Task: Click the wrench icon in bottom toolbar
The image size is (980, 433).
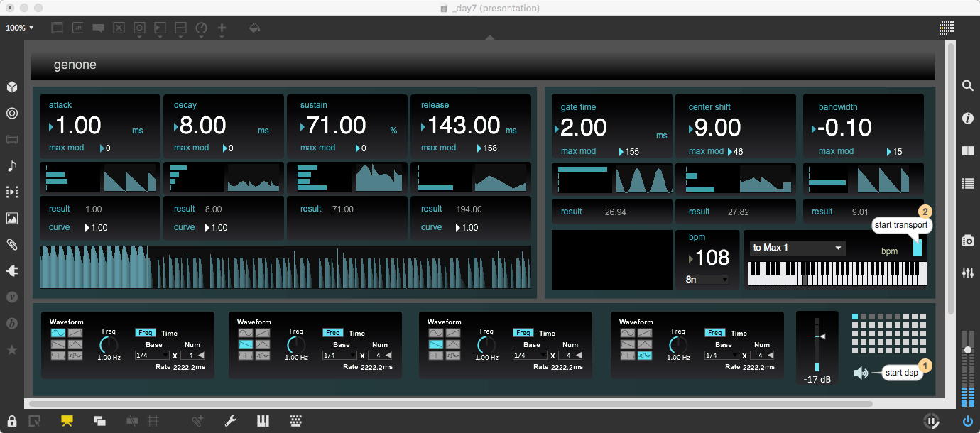Action: pyautogui.click(x=230, y=421)
